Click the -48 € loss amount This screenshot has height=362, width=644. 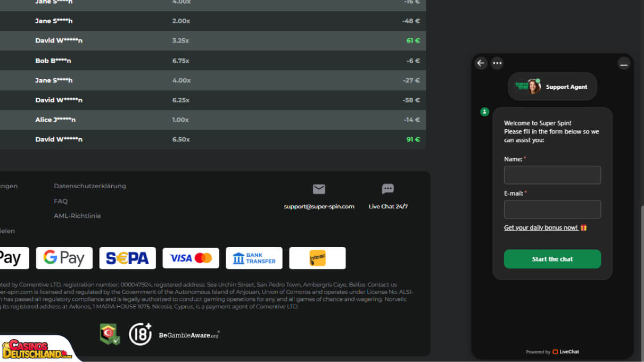point(411,21)
